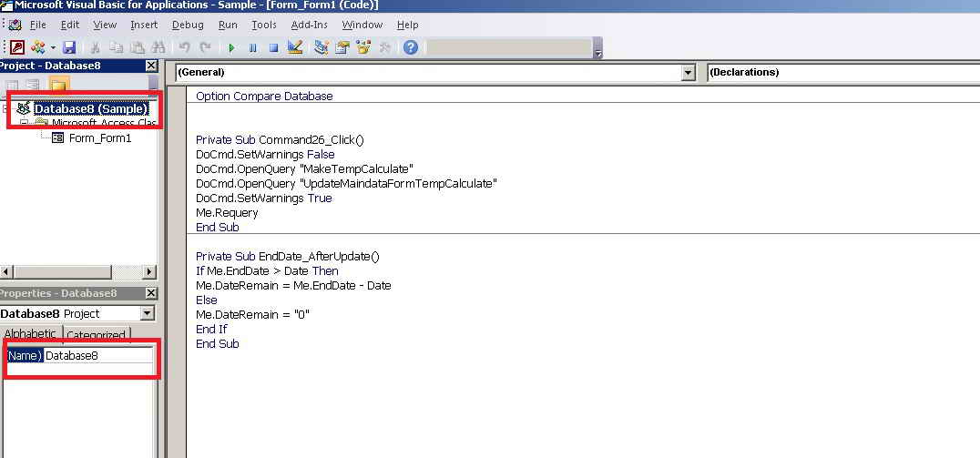Run the Sub with the green play icon
980x458 pixels.
(x=232, y=47)
